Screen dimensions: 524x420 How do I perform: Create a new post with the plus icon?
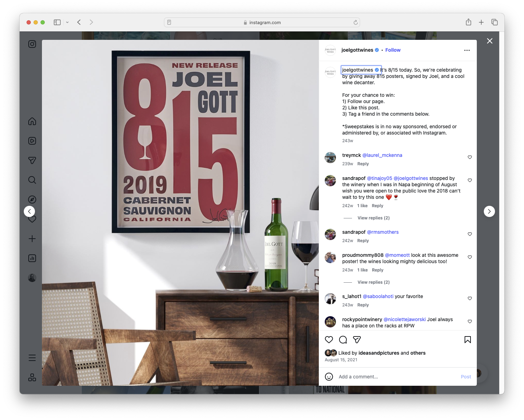[32, 239]
